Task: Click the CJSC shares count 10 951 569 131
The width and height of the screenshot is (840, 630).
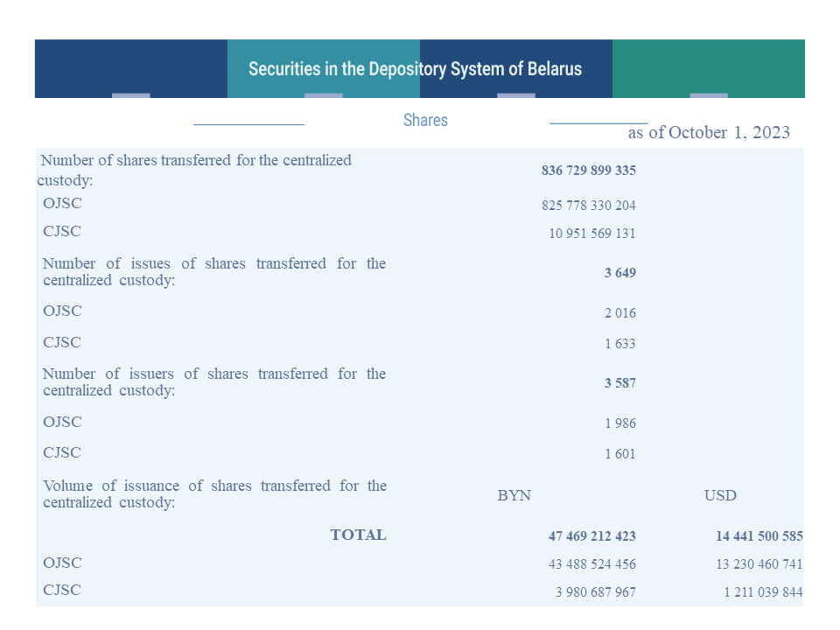Action: pyautogui.click(x=592, y=233)
